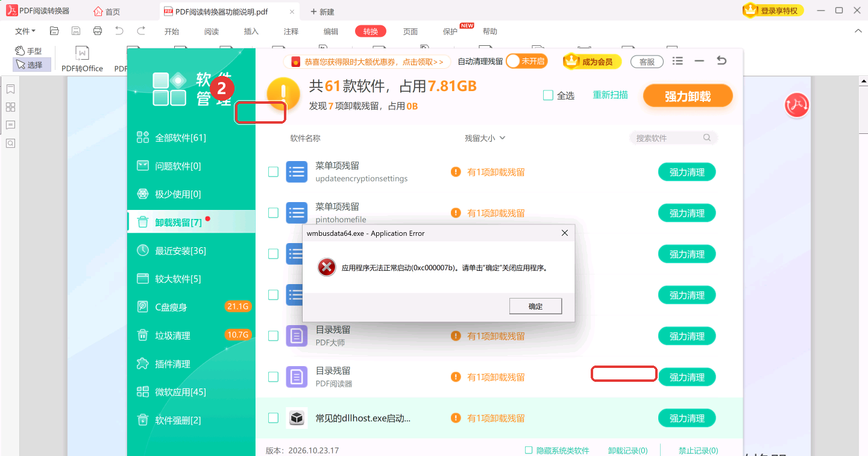This screenshot has width=868, height=456.
Task: Focus the 搜索软件 search field
Action: [x=673, y=138]
